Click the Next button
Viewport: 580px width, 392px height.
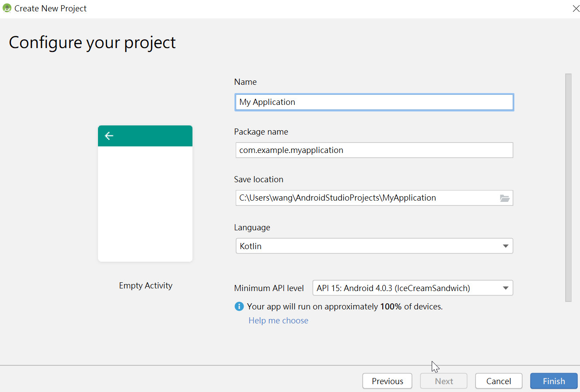click(444, 381)
